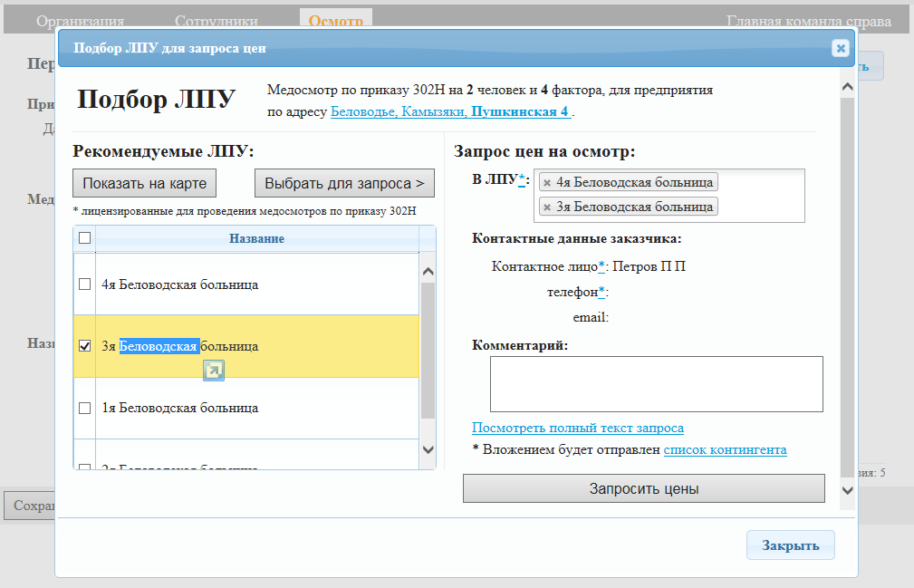Remove 4я Беловодская больница tag
The width and height of the screenshot is (914, 588).
(547, 182)
